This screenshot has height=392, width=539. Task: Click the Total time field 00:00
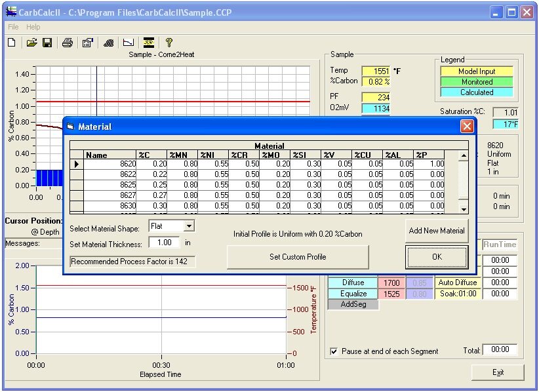[x=500, y=349]
